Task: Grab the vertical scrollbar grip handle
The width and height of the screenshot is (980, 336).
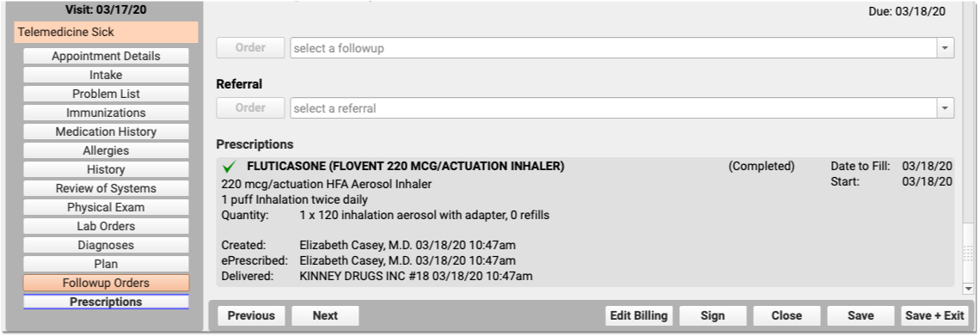Action: pos(968,254)
